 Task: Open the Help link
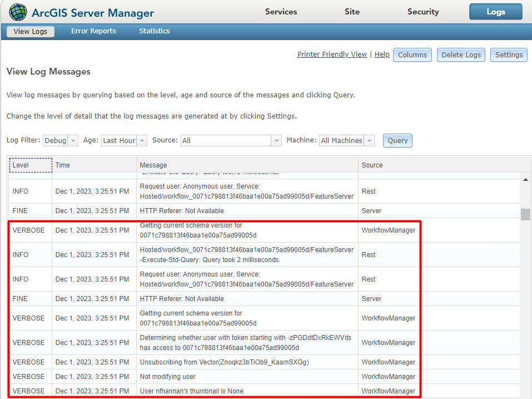(x=382, y=54)
